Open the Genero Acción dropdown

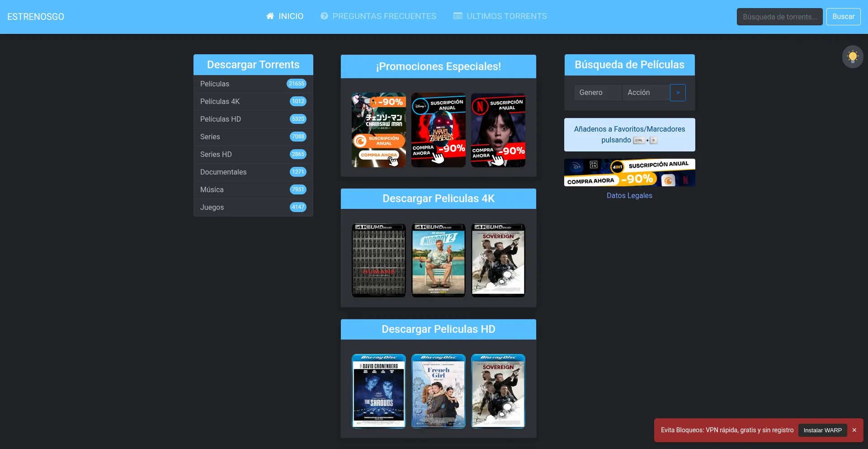[x=646, y=93]
